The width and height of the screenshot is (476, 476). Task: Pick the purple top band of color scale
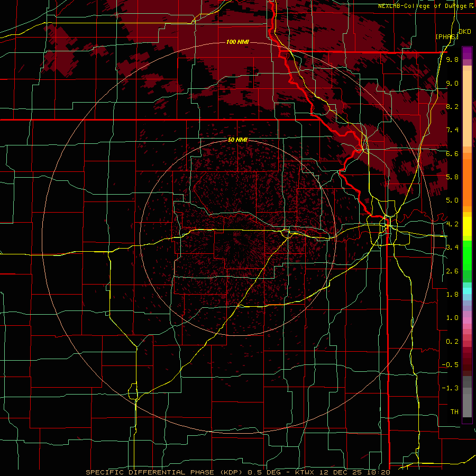click(x=467, y=53)
